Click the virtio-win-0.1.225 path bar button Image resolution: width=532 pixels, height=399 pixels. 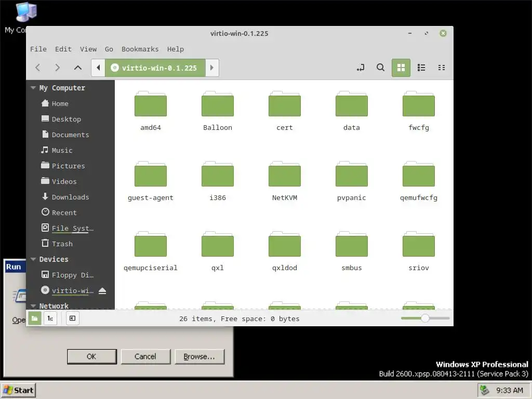point(155,68)
